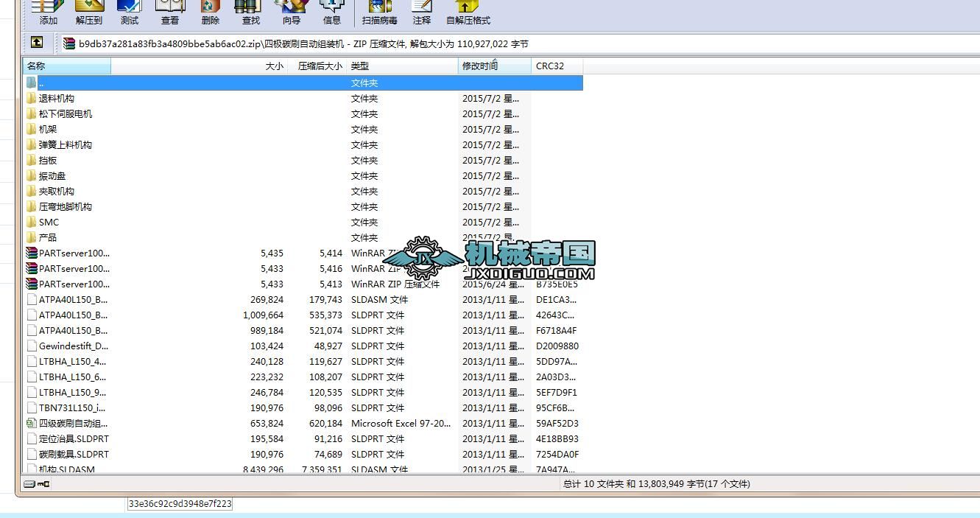Launch the 向导 (Wizard) tool

pyautogui.click(x=292, y=7)
